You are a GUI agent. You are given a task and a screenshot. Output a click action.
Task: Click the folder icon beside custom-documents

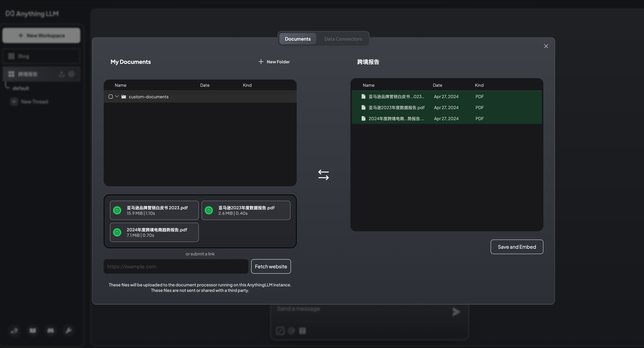click(x=124, y=97)
